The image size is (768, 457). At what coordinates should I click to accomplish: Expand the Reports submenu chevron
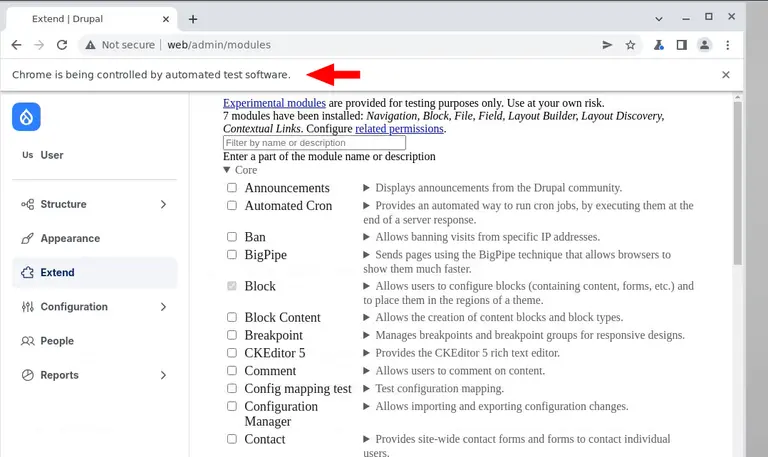tap(164, 375)
